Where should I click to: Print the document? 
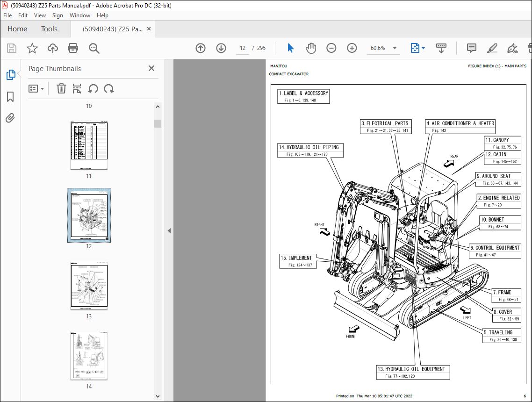click(x=73, y=48)
